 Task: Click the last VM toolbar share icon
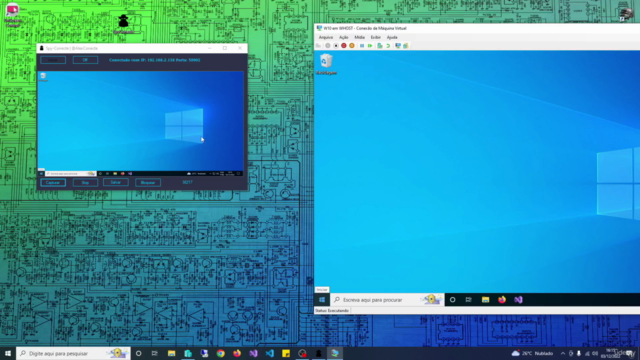[x=406, y=46]
